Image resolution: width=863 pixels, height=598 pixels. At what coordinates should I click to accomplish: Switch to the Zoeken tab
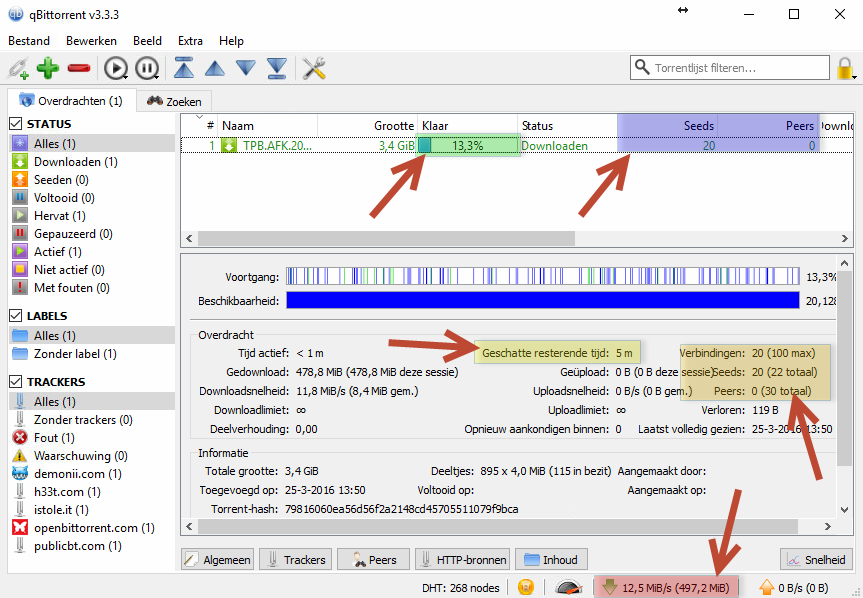(174, 101)
